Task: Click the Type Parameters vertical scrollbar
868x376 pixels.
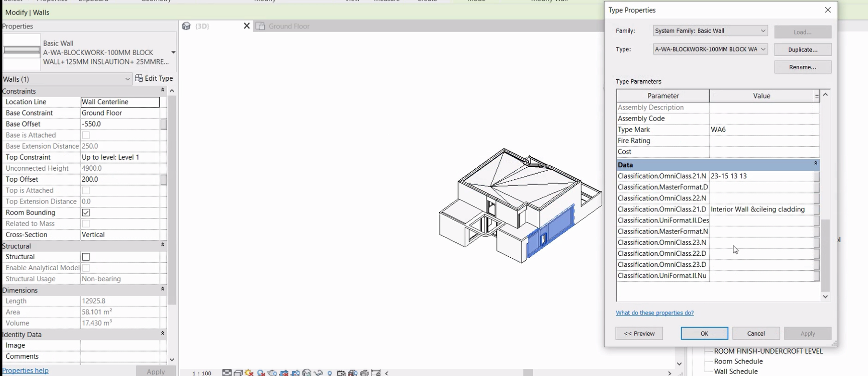Action: [825, 255]
